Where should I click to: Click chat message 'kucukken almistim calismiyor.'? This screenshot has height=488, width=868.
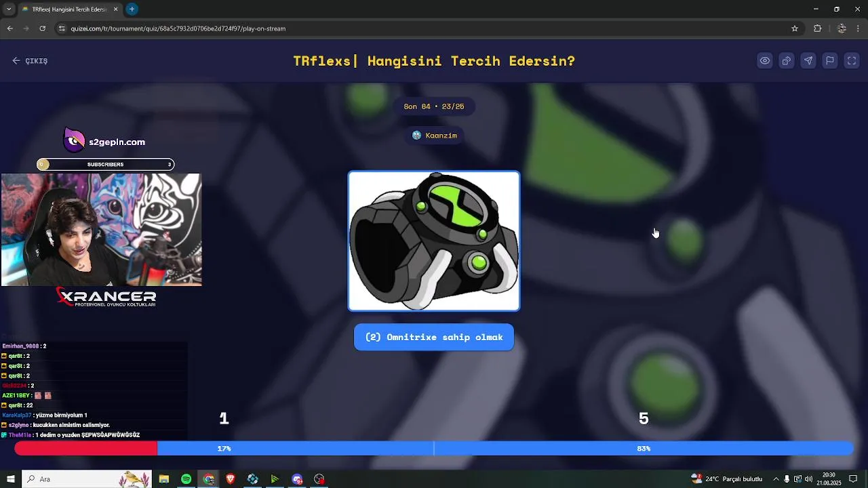click(x=56, y=425)
